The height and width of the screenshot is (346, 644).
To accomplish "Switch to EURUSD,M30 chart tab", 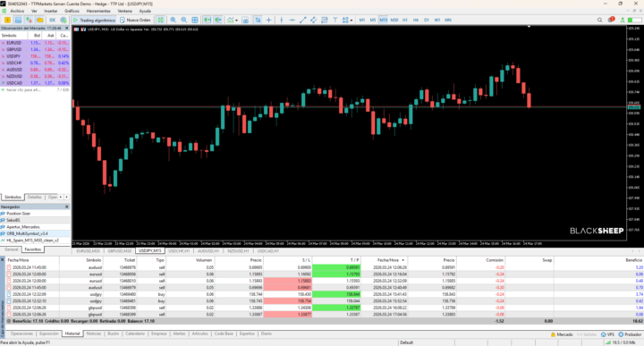I will point(88,250).
